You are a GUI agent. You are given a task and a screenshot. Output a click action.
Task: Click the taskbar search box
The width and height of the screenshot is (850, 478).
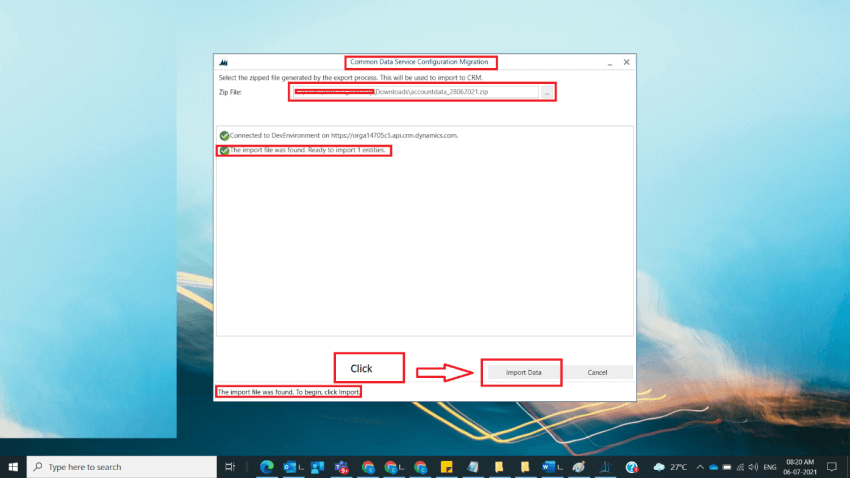(121, 467)
